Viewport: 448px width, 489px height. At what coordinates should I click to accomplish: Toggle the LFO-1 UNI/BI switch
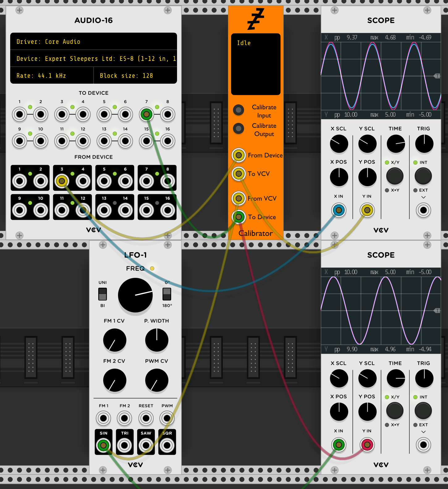(x=103, y=294)
